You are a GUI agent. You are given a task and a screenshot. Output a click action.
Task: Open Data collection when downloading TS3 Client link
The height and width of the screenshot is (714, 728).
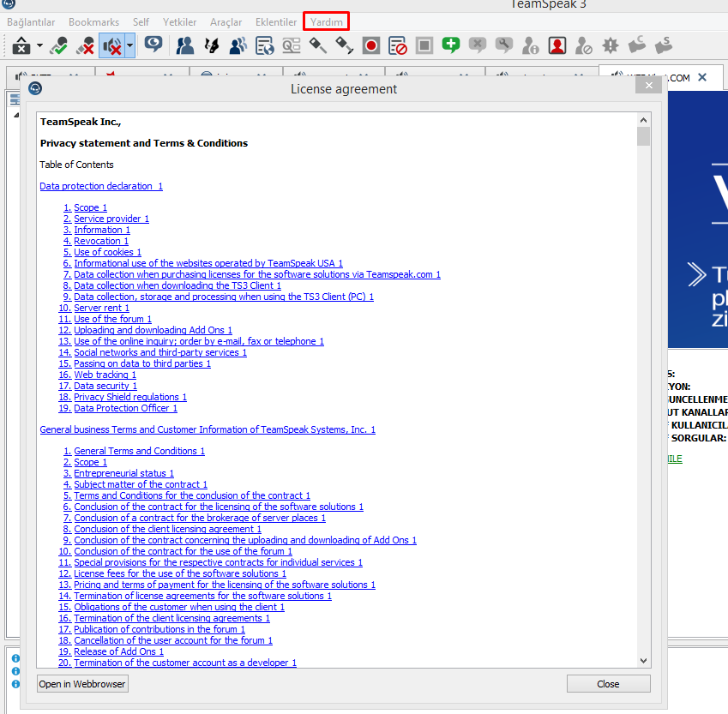pos(177,285)
